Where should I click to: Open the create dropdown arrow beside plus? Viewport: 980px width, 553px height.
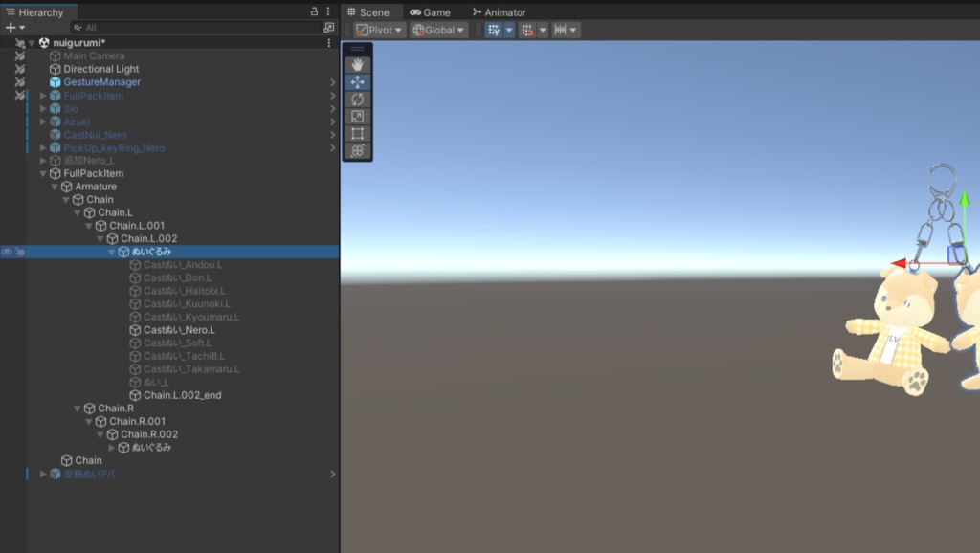22,28
